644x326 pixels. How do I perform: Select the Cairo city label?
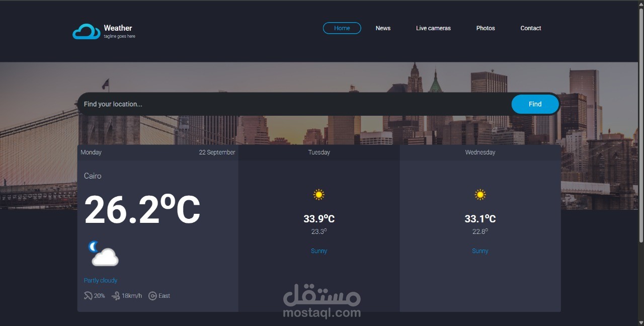[93, 176]
